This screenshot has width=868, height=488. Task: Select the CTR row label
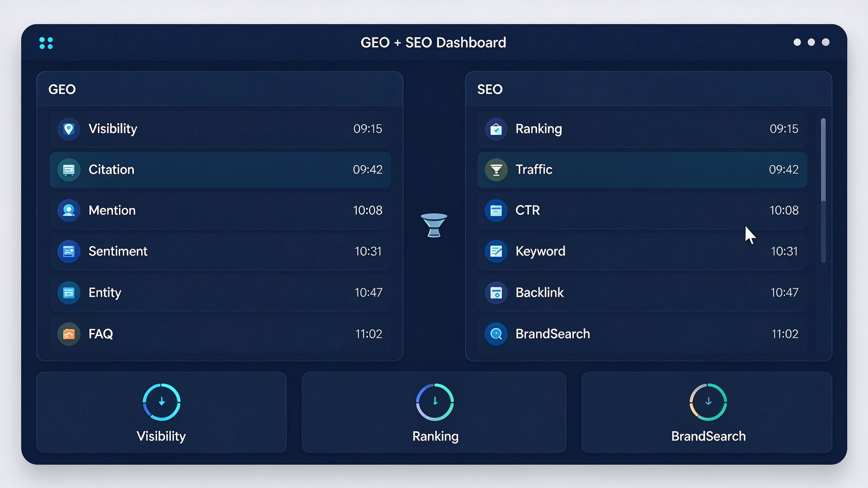pyautogui.click(x=528, y=211)
